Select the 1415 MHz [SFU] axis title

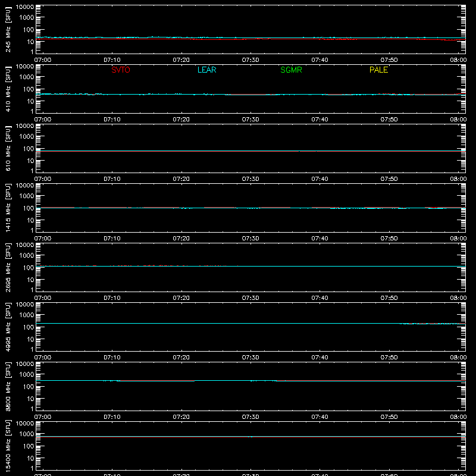pyautogui.click(x=8, y=208)
